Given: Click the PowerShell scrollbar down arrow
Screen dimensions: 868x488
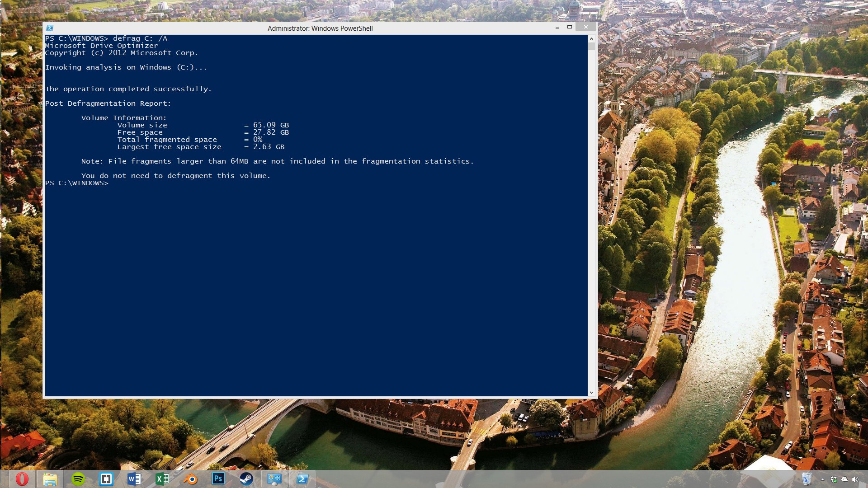Looking at the screenshot, I should (x=591, y=393).
